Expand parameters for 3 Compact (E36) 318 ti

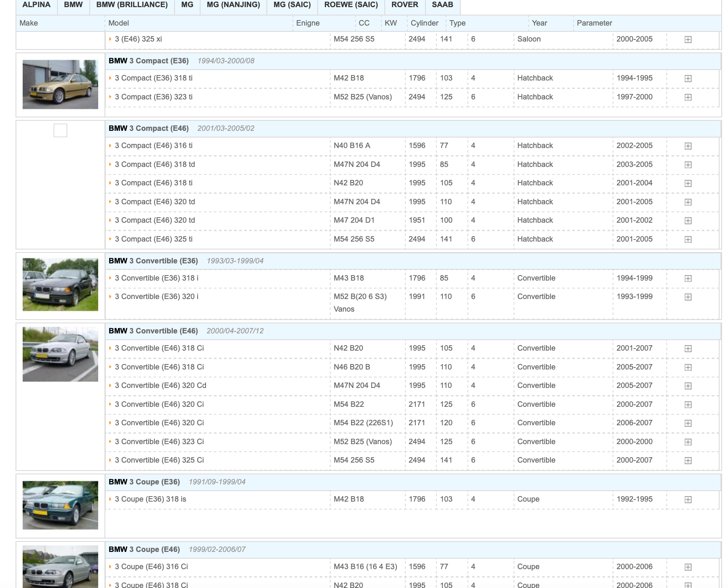(688, 78)
